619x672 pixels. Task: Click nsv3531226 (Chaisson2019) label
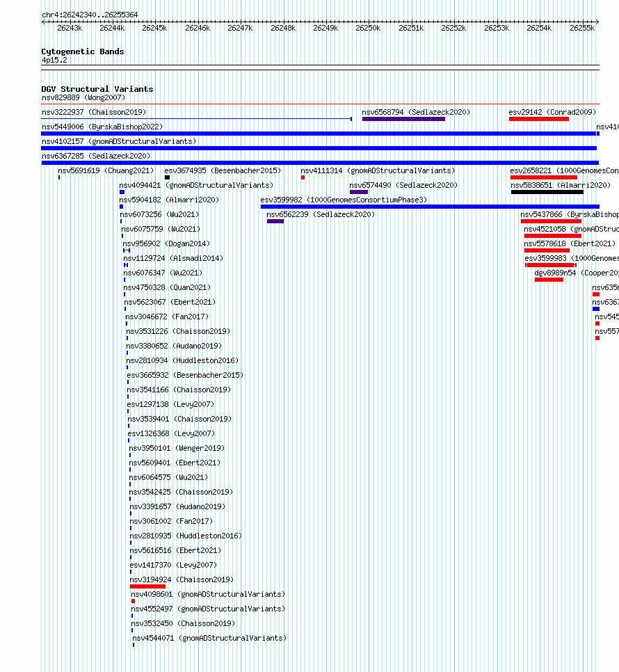(x=178, y=331)
